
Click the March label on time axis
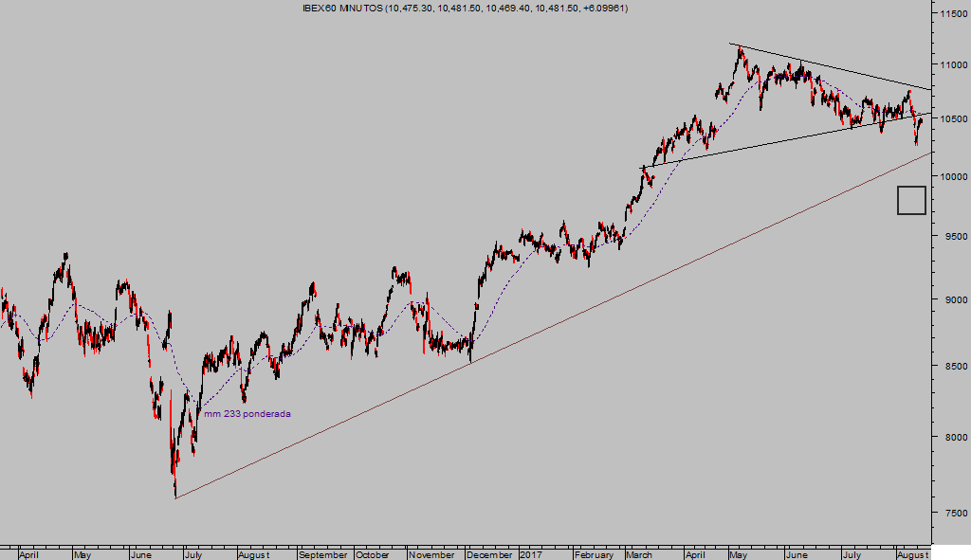(639, 554)
